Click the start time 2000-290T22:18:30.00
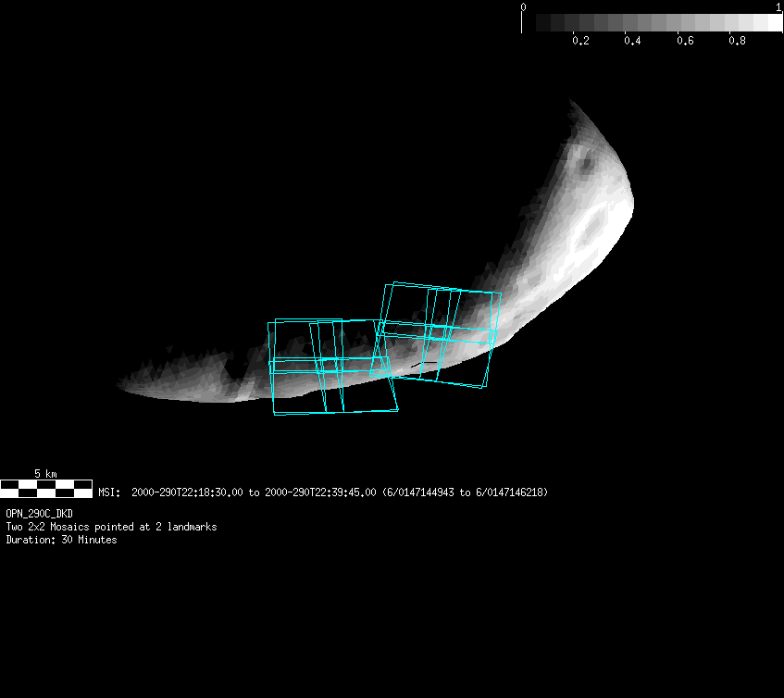Viewport: 784px width, 698px height. tap(188, 492)
